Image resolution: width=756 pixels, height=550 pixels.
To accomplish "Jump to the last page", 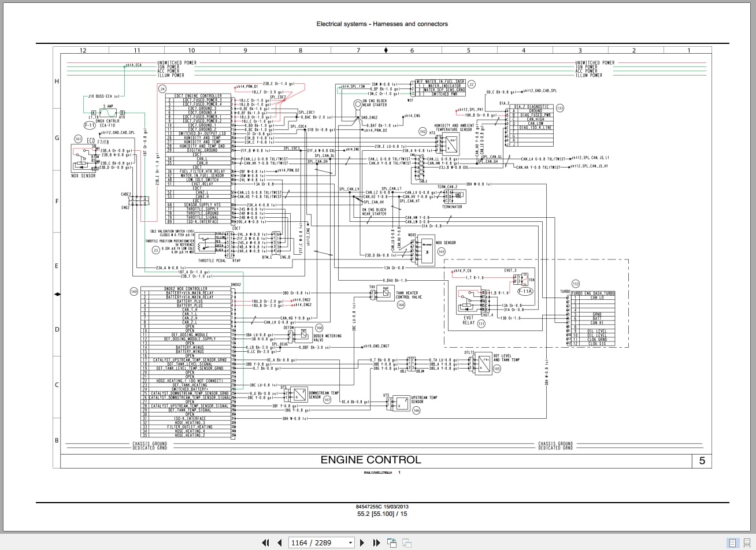I will tap(376, 542).
